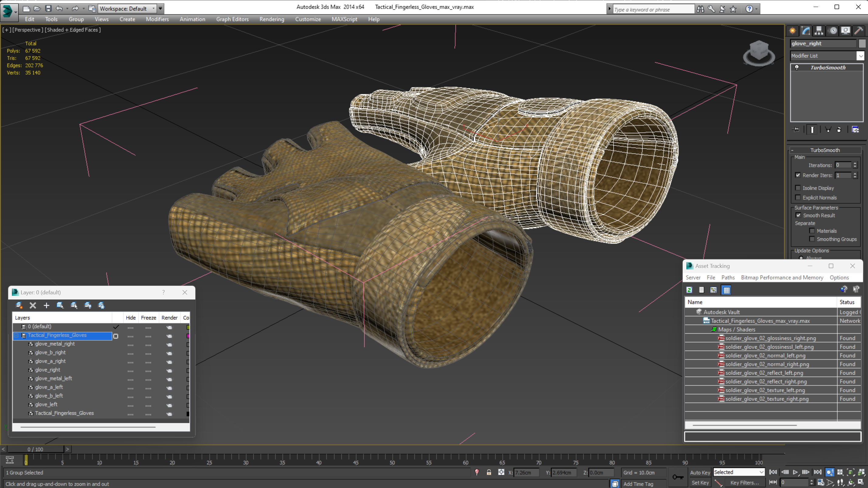Viewport: 868px width, 488px height.
Task: Open the Selected key filter dropdown
Action: [761, 472]
